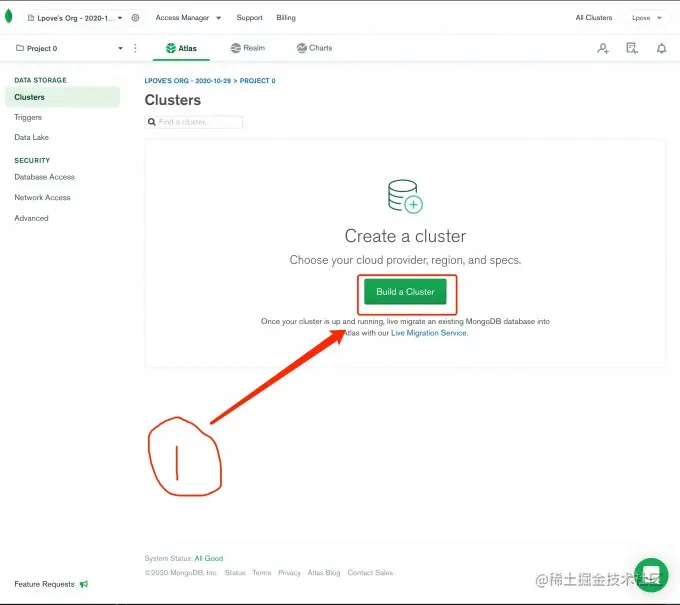Open the Contact Sales footer link
This screenshot has width=680, height=605.
(370, 573)
